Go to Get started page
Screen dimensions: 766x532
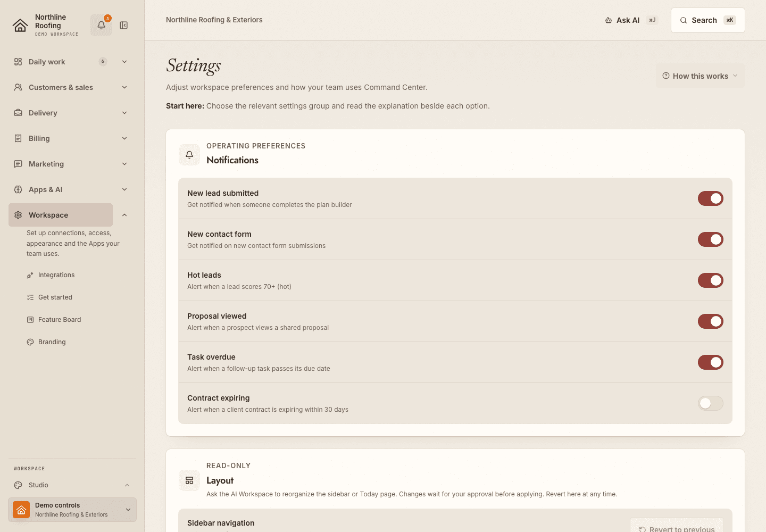55,297
